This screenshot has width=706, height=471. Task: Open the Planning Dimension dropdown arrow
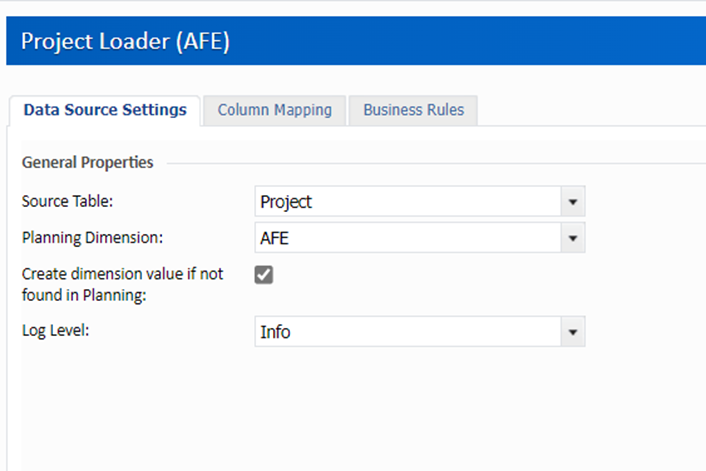pos(573,238)
